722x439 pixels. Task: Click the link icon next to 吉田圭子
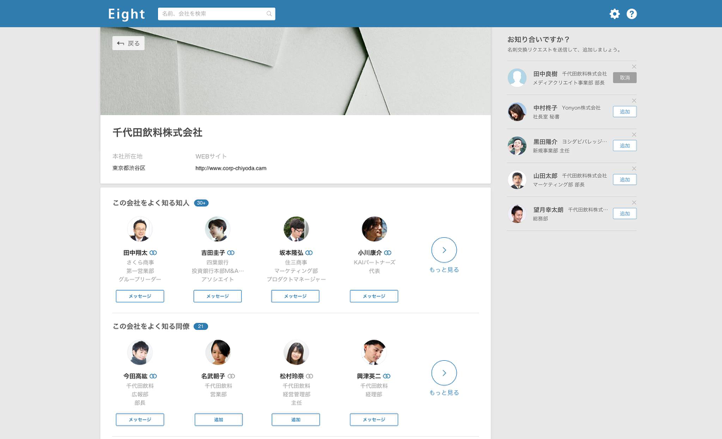tap(231, 252)
